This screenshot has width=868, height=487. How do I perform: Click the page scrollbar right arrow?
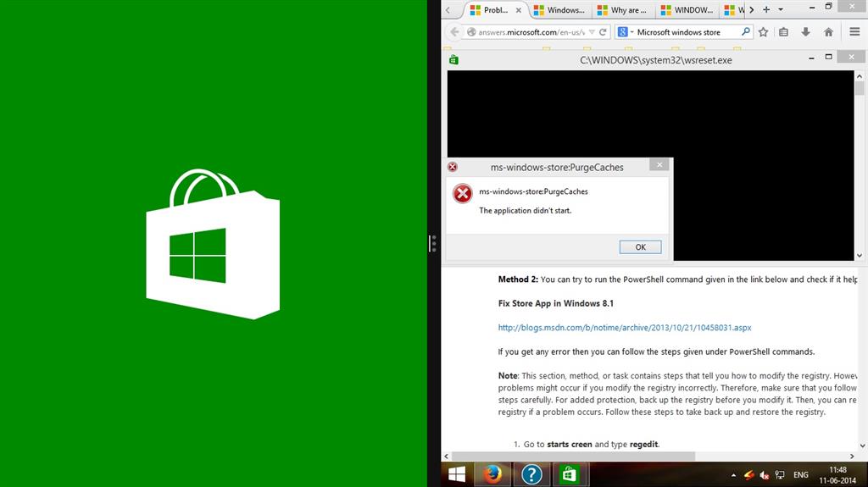(852, 457)
